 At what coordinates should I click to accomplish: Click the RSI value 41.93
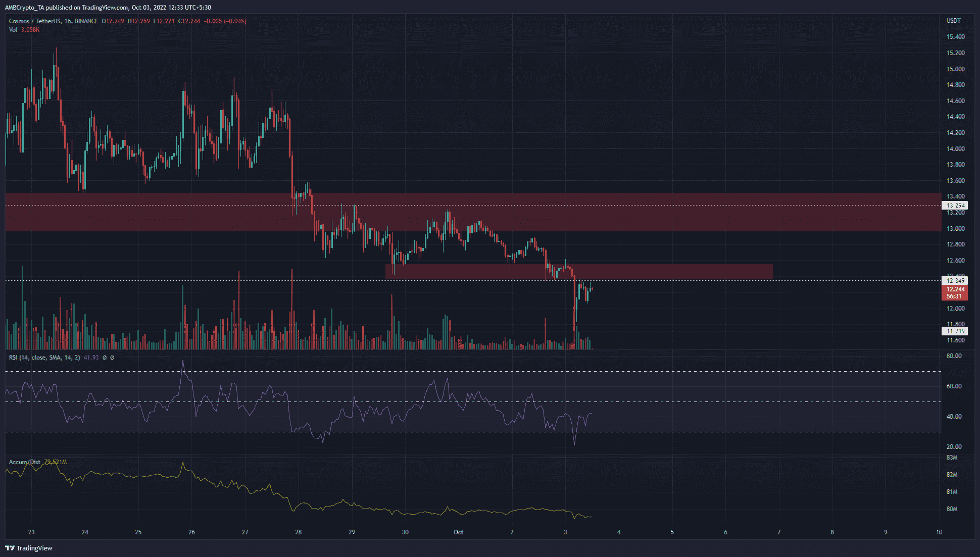point(91,358)
